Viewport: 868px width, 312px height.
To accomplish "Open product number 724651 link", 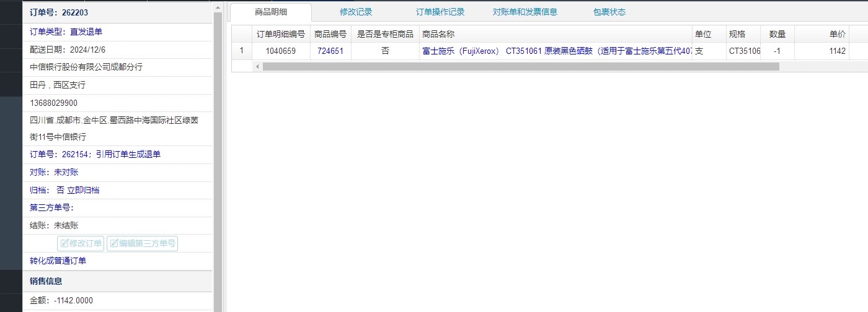I will pyautogui.click(x=330, y=51).
